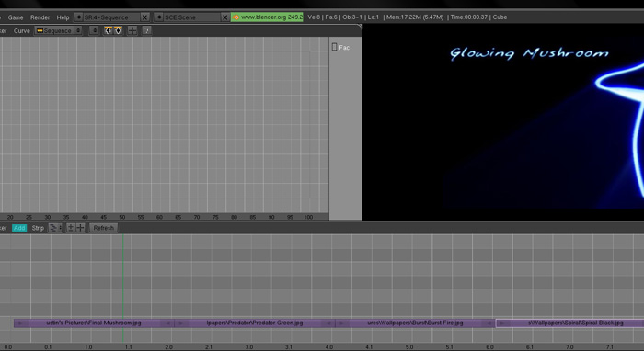Click left handle of Final Mushroom.jpg strip

(20, 323)
